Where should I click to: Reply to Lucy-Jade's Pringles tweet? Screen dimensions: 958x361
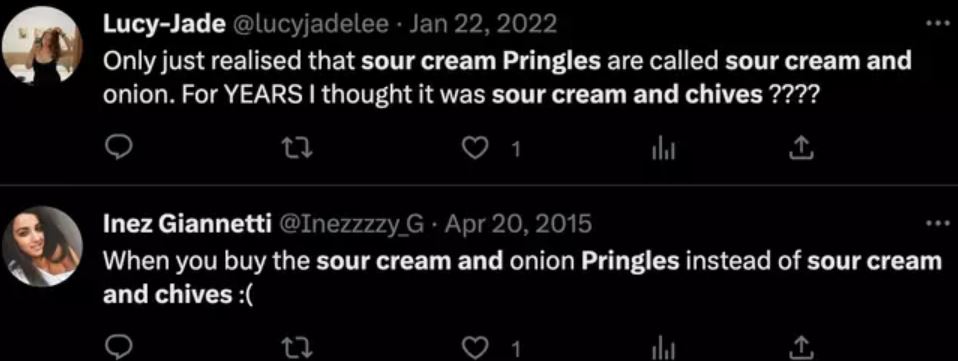(x=116, y=148)
